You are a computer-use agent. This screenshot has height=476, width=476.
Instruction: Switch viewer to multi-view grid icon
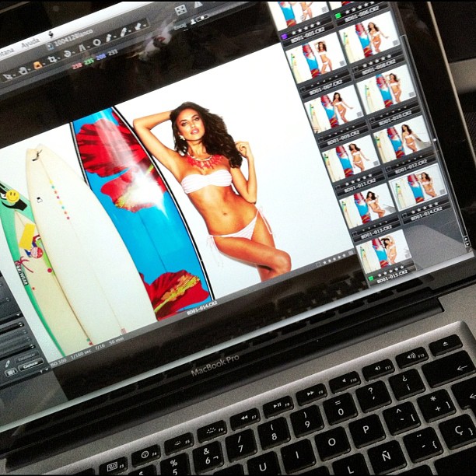click(181, 9)
